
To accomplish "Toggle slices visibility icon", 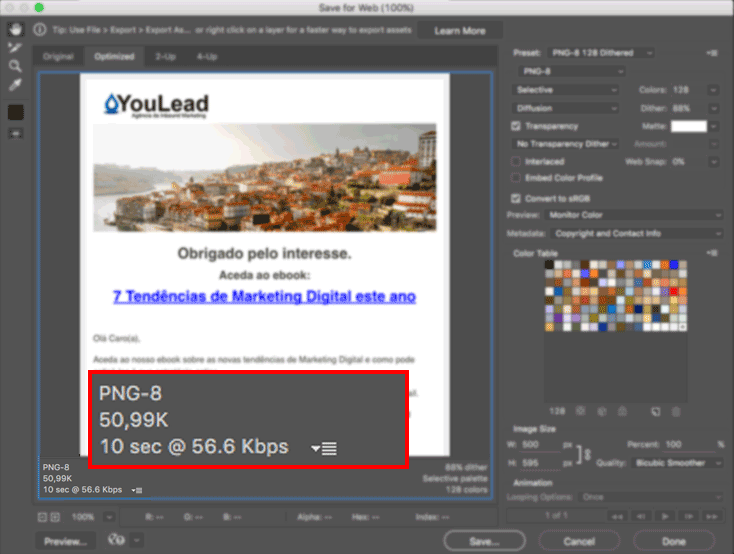I will pos(15,133).
